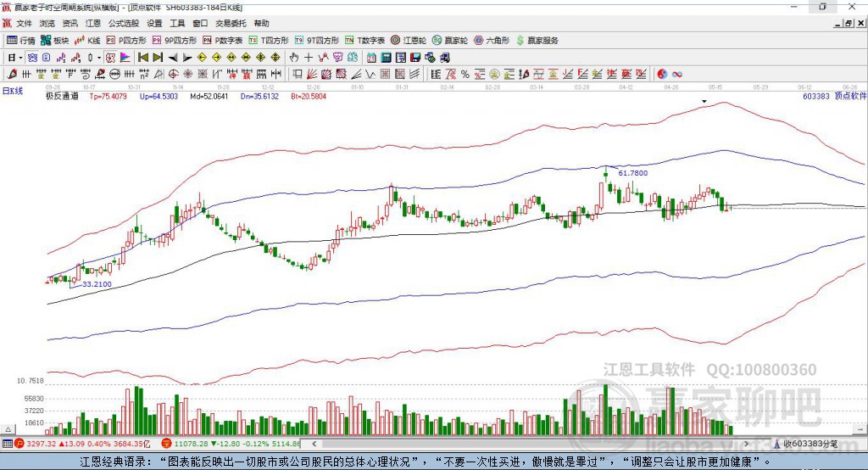Toggle the 极反 channel indicator button
This screenshot has width=868, height=470.
pyautogui.click(x=111, y=58)
